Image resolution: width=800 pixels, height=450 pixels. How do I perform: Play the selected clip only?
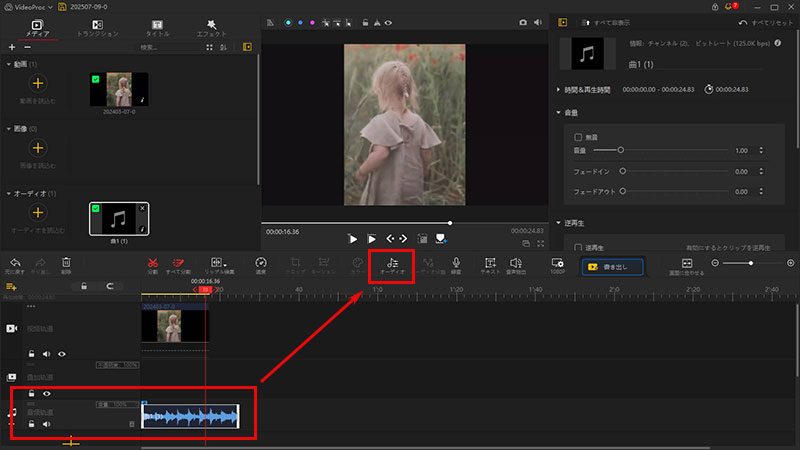click(371, 239)
